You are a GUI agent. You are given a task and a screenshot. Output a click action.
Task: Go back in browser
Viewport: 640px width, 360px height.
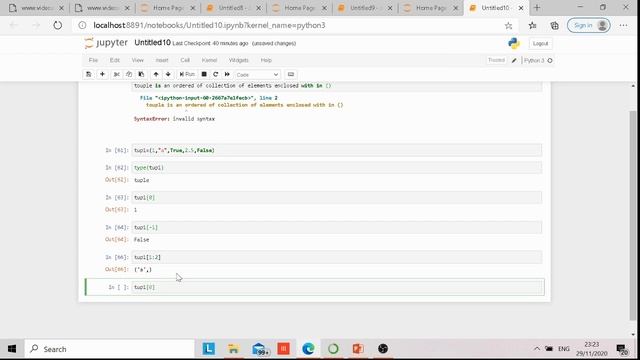14,25
